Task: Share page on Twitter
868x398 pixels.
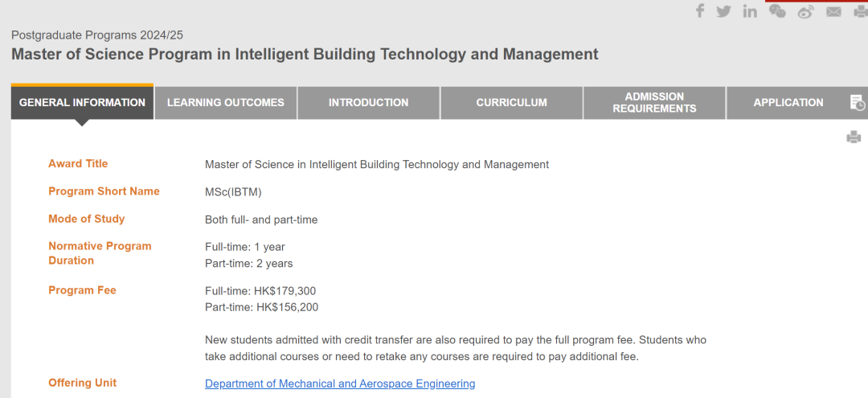Action: [x=723, y=11]
